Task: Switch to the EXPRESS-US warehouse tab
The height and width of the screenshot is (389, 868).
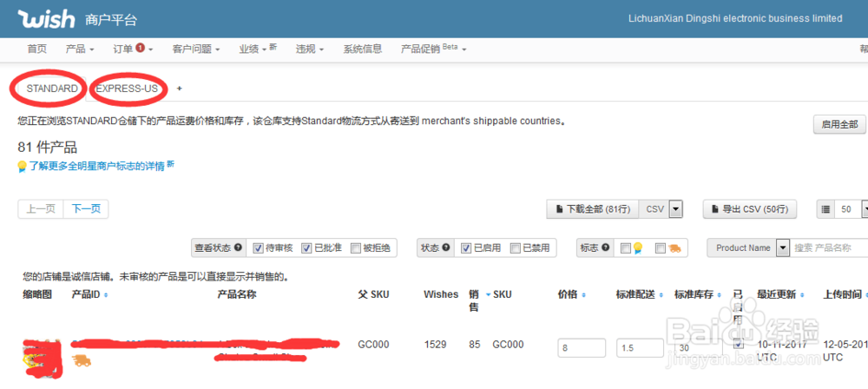Action: 127,89
